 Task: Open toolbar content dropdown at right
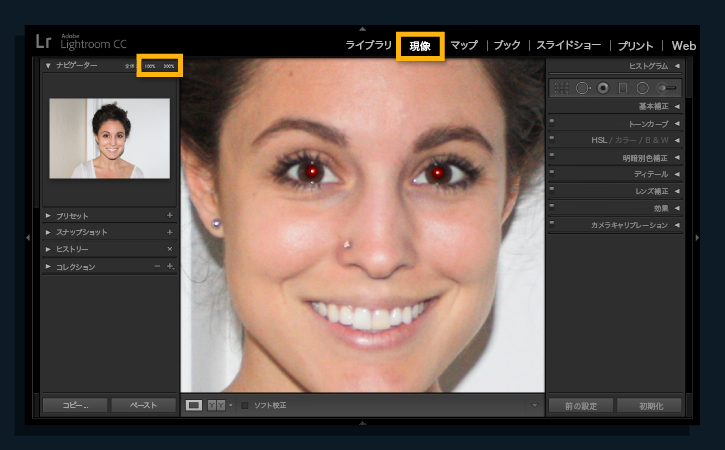point(535,406)
